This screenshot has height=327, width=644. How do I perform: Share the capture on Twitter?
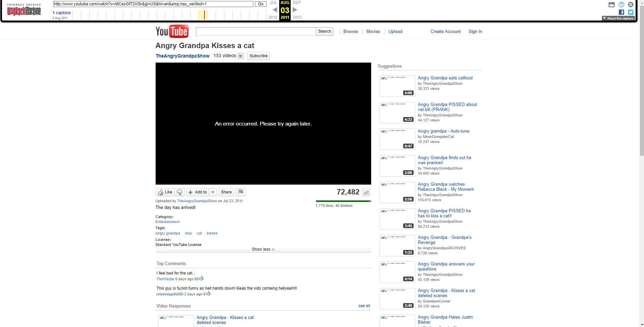click(631, 12)
